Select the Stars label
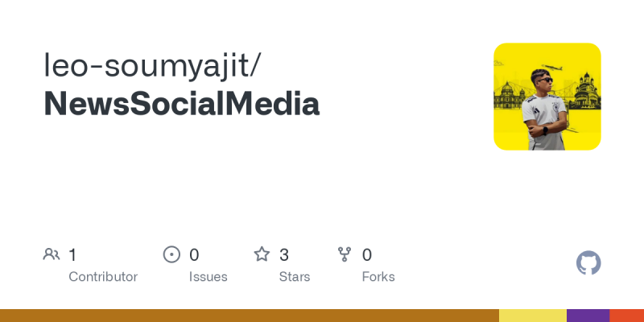Viewport: 644px width, 322px height. (295, 277)
